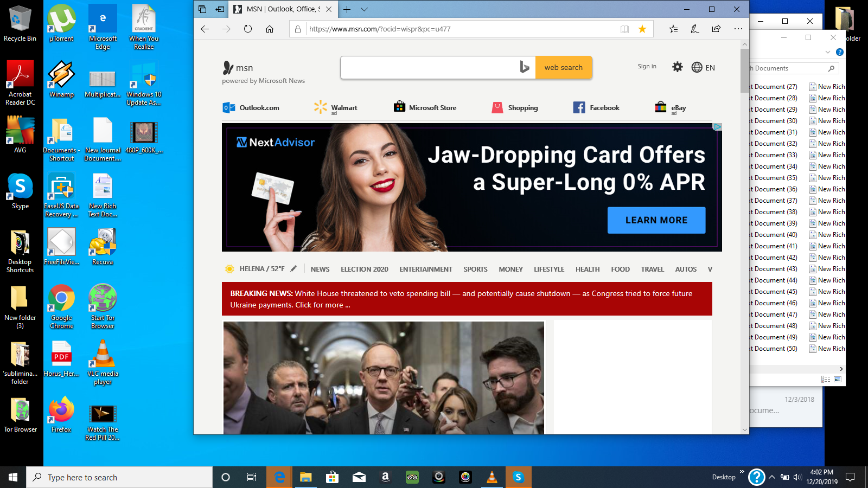Click the LEARN MORE ad button
Screen dimensions: 868x488
[656, 220]
